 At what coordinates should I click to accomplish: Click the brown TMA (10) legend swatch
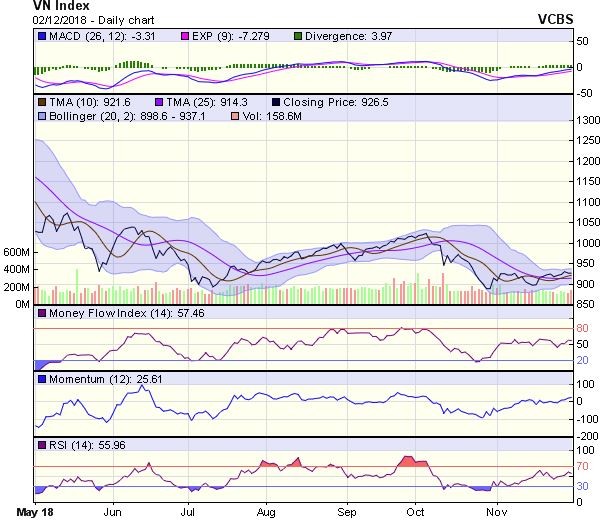41,102
